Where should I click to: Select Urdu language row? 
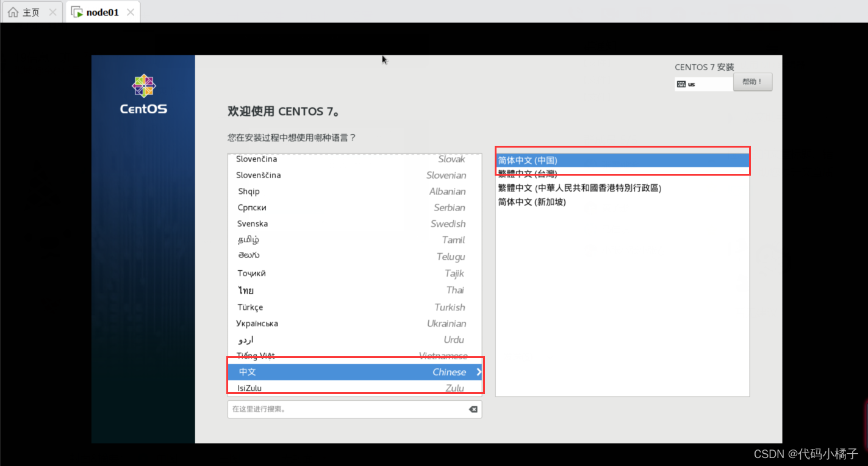[354, 340]
